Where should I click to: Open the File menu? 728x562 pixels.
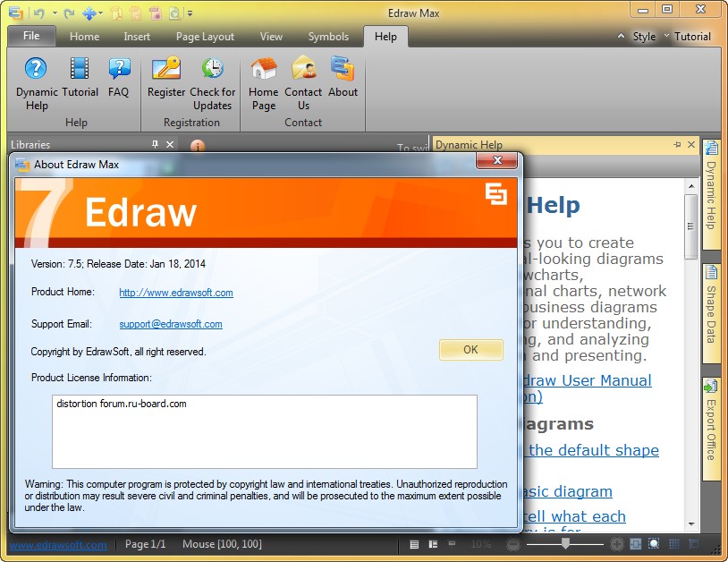31,36
